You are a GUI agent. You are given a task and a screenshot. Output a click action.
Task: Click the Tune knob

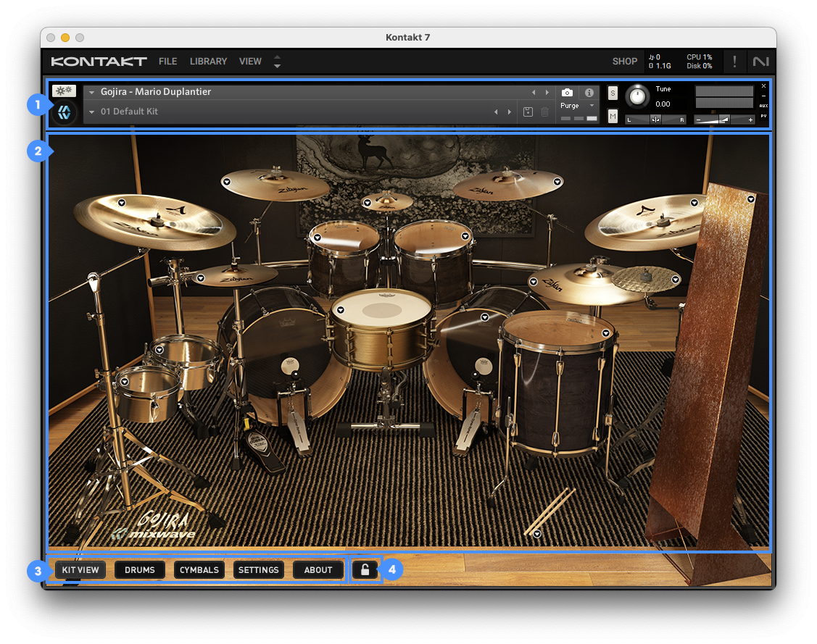(637, 96)
